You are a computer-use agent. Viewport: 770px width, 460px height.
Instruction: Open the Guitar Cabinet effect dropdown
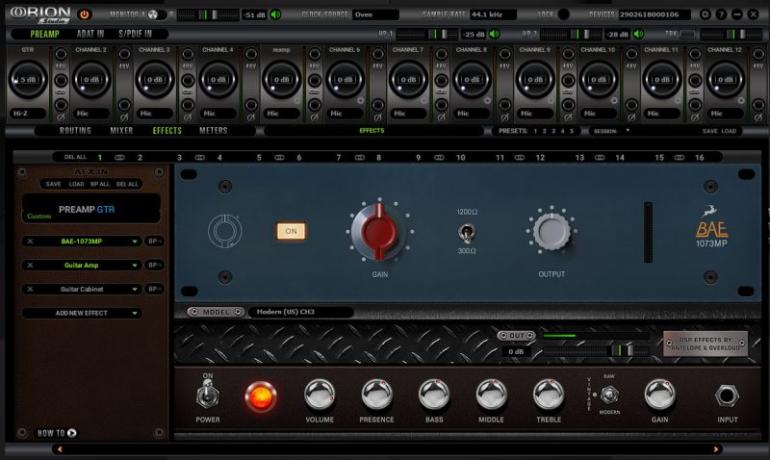[x=134, y=290]
